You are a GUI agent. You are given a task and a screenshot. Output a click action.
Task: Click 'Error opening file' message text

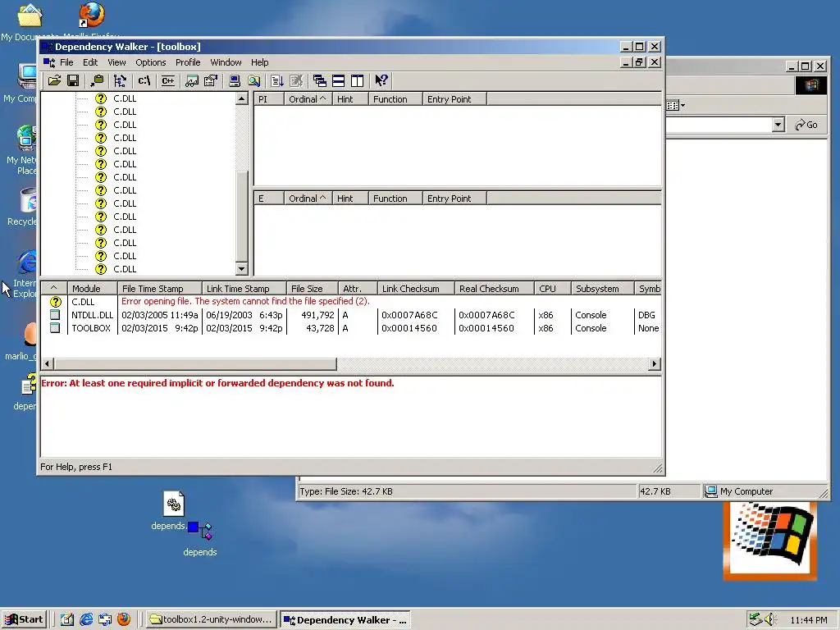[x=245, y=301]
